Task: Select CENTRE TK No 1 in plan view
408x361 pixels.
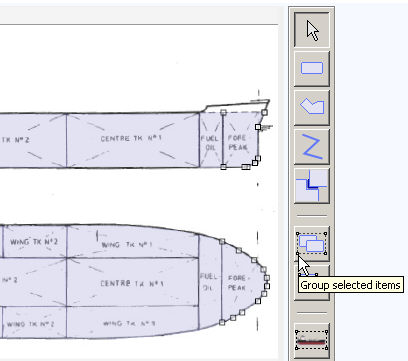Action: pyautogui.click(x=133, y=282)
